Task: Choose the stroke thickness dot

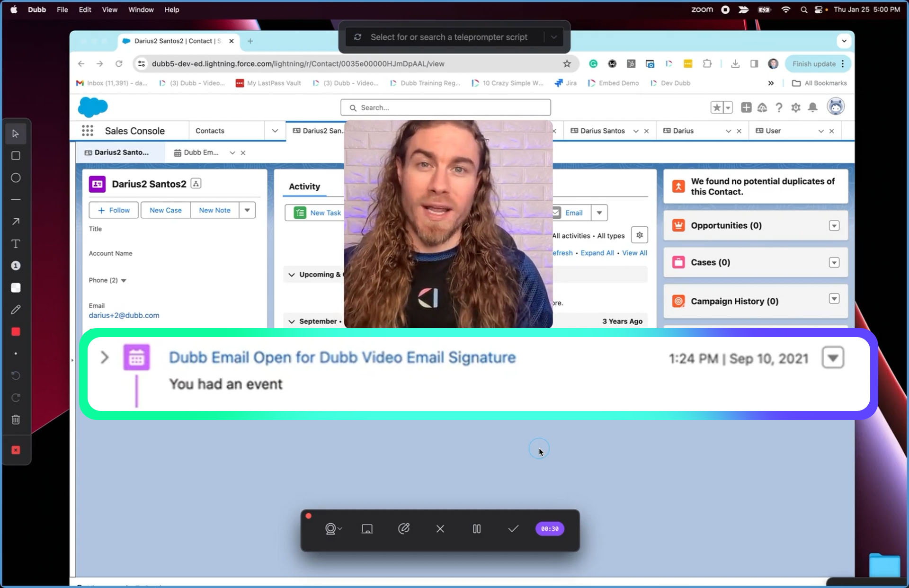Action: click(16, 354)
